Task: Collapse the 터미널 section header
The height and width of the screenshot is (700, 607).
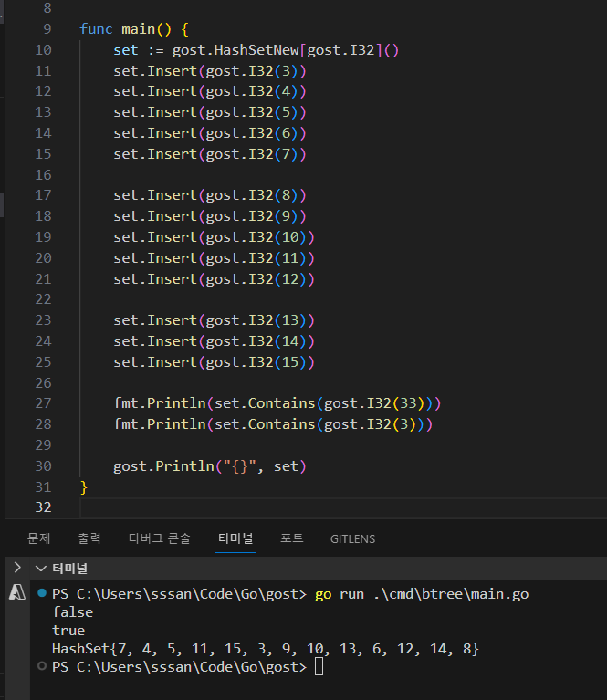Action: tap(60, 569)
